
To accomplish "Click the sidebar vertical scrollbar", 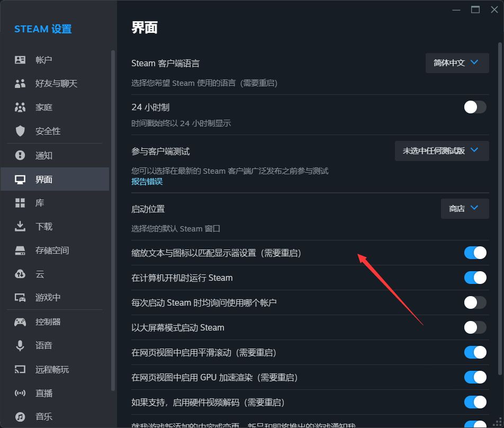I will 113,220.
